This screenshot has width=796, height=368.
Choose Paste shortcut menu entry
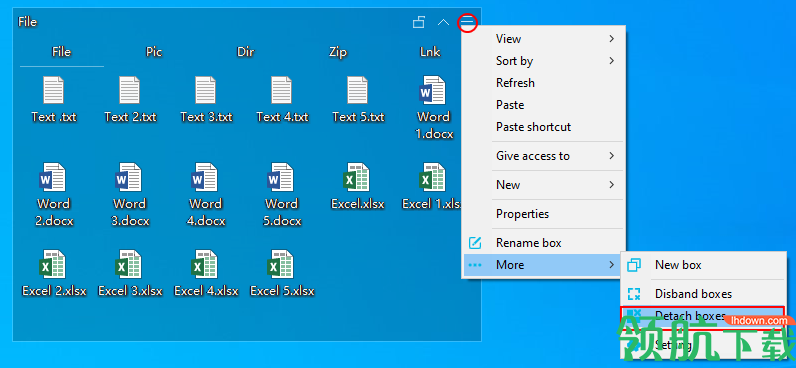(x=543, y=127)
